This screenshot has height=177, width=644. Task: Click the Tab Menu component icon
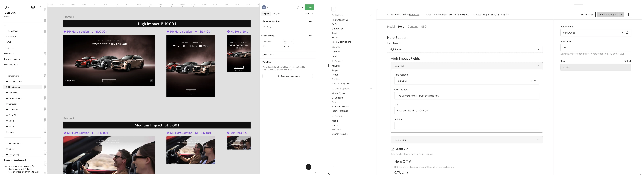click(x=7, y=93)
